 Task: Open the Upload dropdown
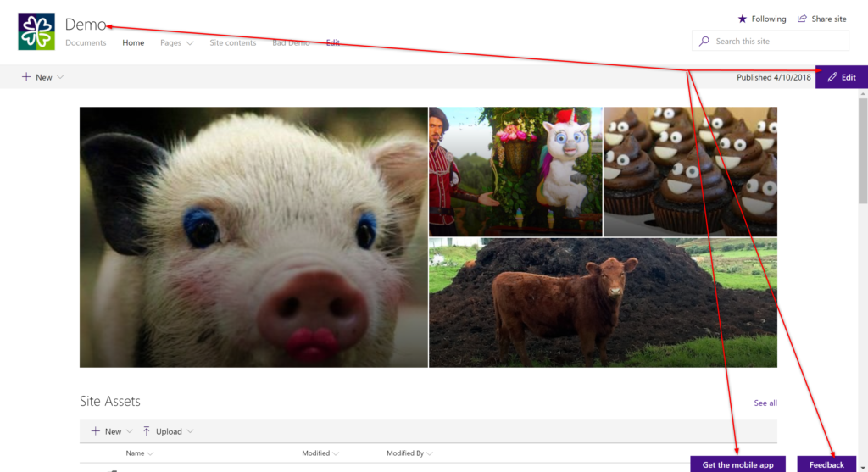pos(168,431)
